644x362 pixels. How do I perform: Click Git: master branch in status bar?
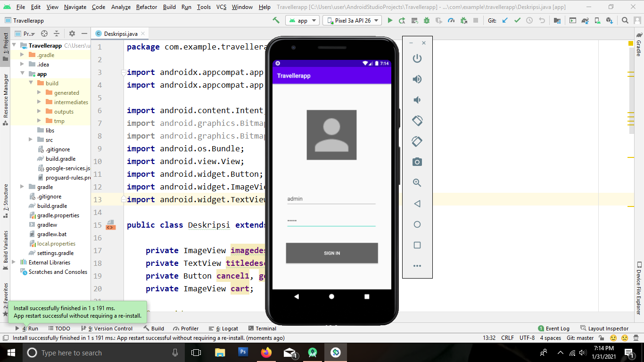pyautogui.click(x=580, y=338)
